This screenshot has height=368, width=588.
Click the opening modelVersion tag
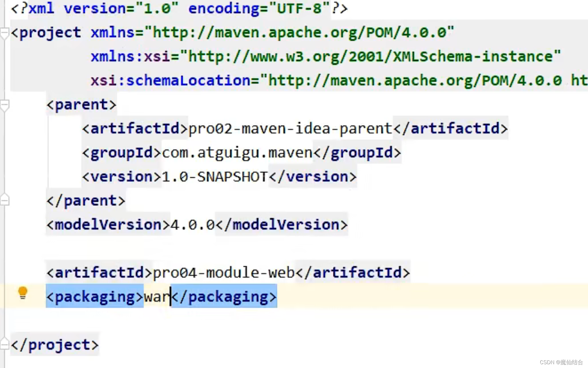(108, 225)
